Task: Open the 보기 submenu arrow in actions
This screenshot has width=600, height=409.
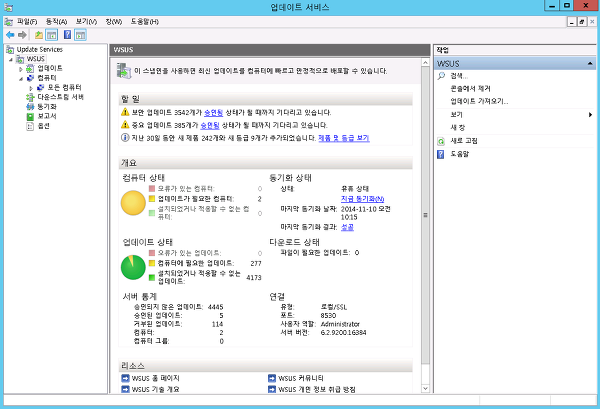Action: pyautogui.click(x=590, y=114)
